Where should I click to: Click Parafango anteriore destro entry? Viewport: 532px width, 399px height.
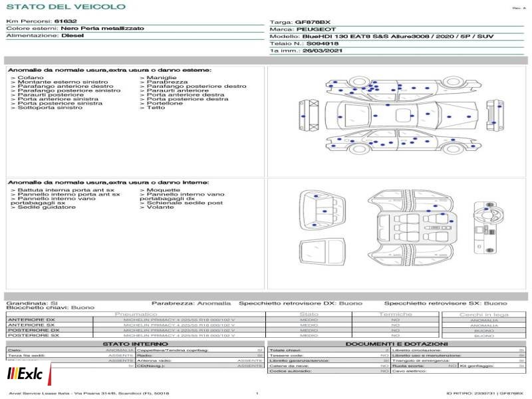(62, 86)
